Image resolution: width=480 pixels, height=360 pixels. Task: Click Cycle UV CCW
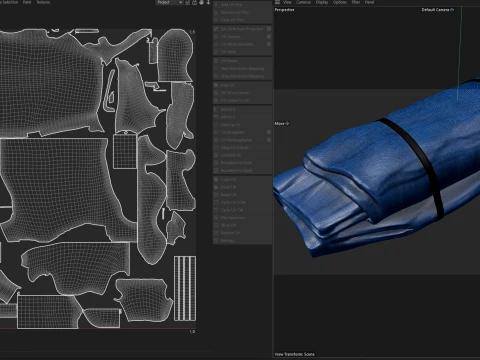(242, 203)
